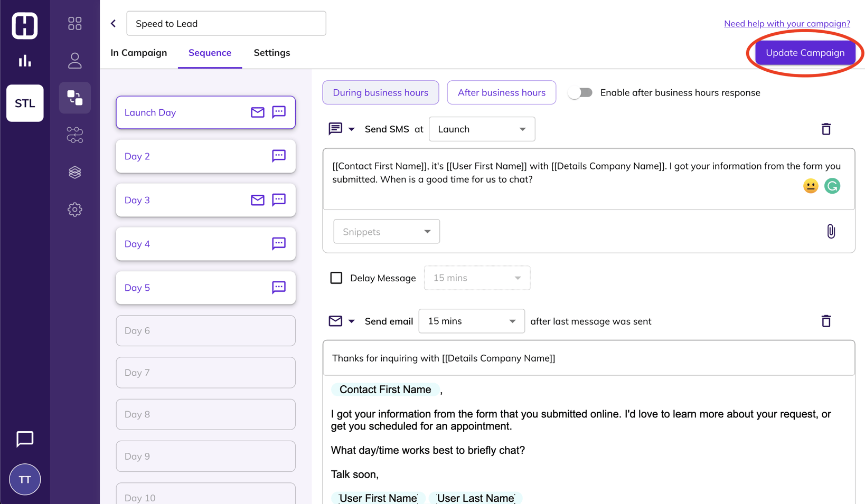Click the analytics bar chart icon
The height and width of the screenshot is (504, 865).
click(x=25, y=61)
